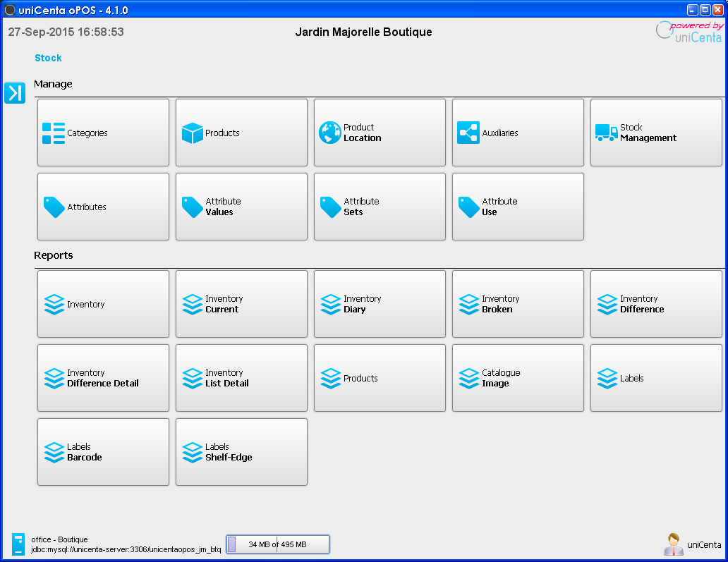Click the Attribute Values tag icon
The height and width of the screenshot is (562, 728).
point(192,207)
